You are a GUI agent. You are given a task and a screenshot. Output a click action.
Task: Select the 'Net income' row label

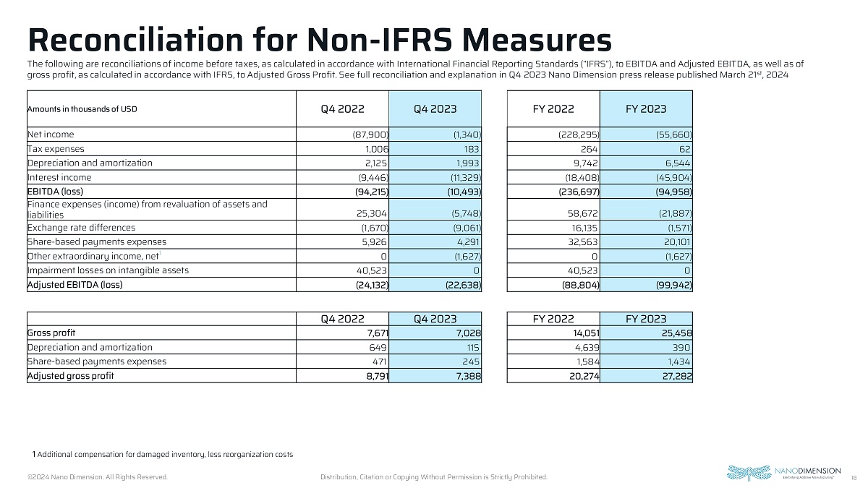(51, 134)
